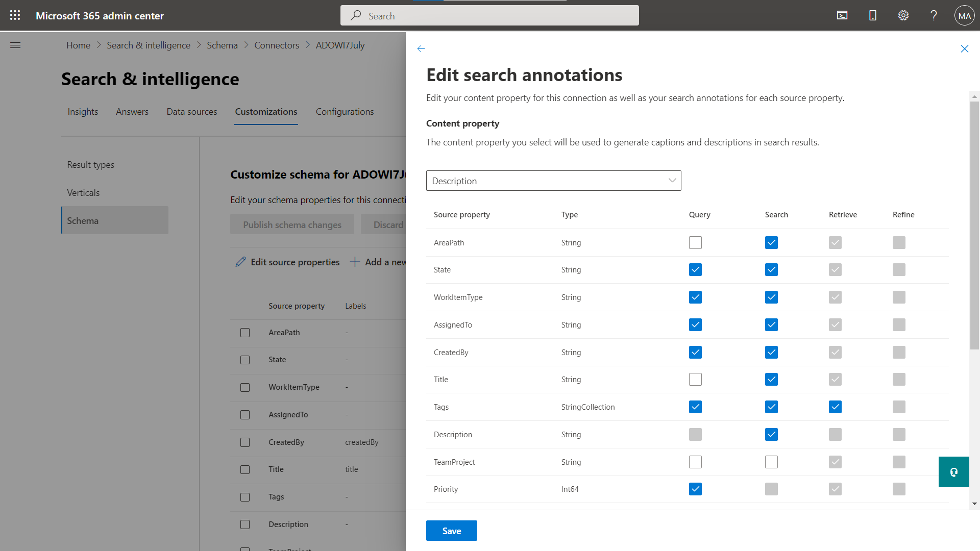Screen dimensions: 980x551
Task: Enable Refine checkbox for Tags property
Action: point(899,406)
